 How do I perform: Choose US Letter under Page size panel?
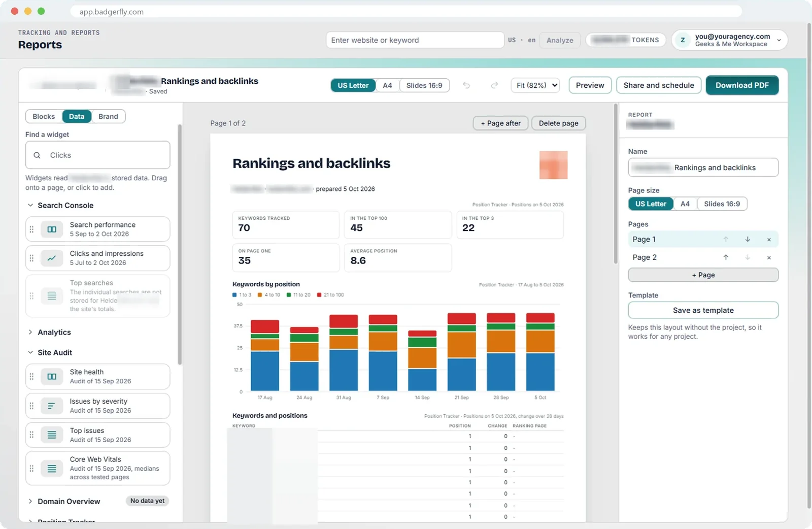click(651, 204)
